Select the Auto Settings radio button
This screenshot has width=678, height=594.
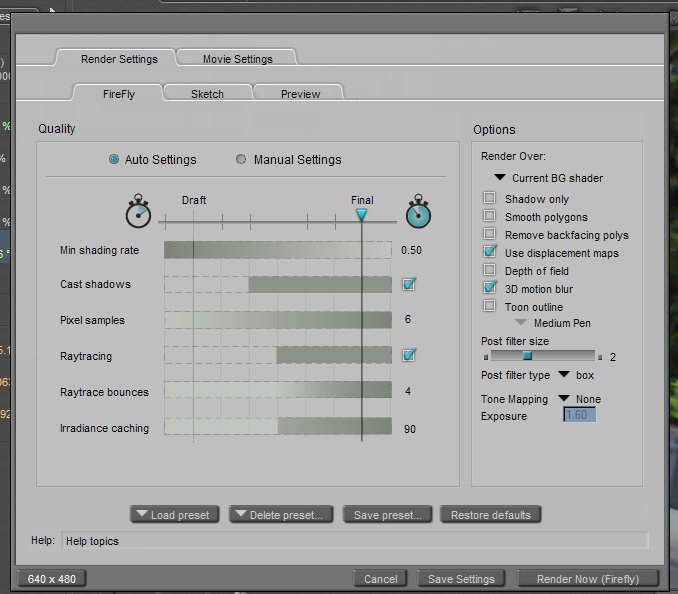[114, 159]
